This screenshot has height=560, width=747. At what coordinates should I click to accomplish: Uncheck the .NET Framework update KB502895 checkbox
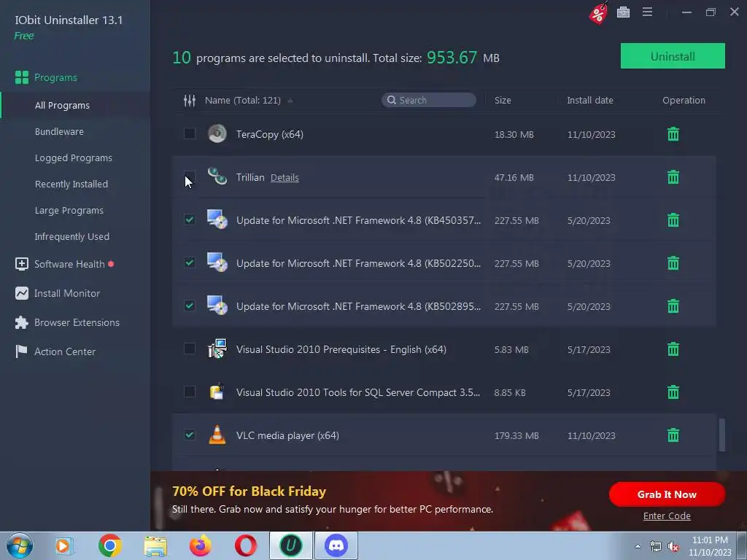pos(190,306)
